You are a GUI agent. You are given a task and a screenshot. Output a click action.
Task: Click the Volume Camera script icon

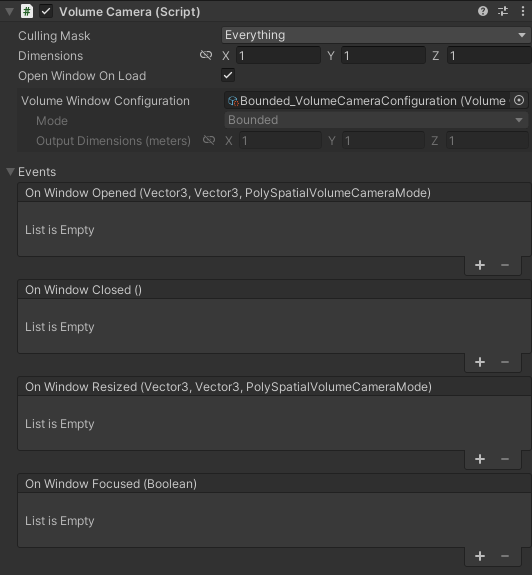(x=27, y=11)
